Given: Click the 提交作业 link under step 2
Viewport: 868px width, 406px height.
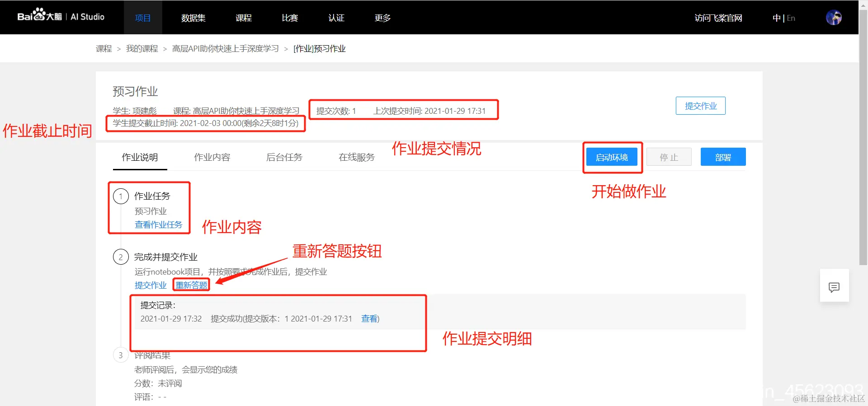Looking at the screenshot, I should (x=151, y=285).
